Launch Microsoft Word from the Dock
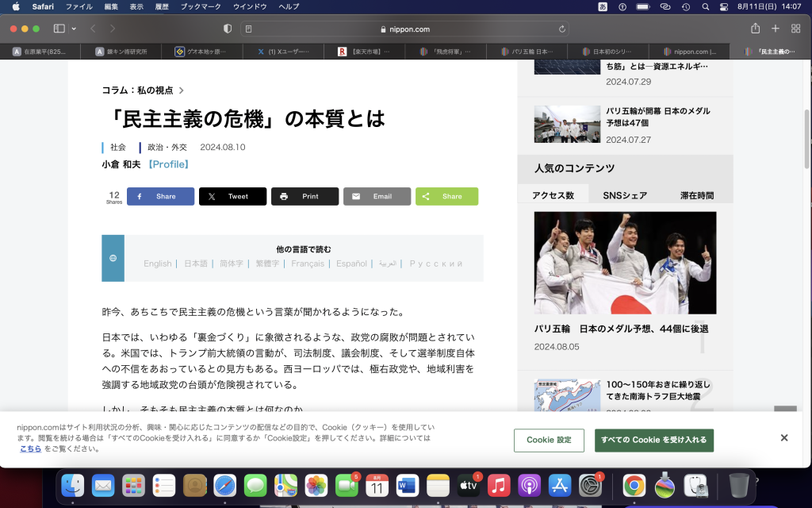 tap(407, 487)
